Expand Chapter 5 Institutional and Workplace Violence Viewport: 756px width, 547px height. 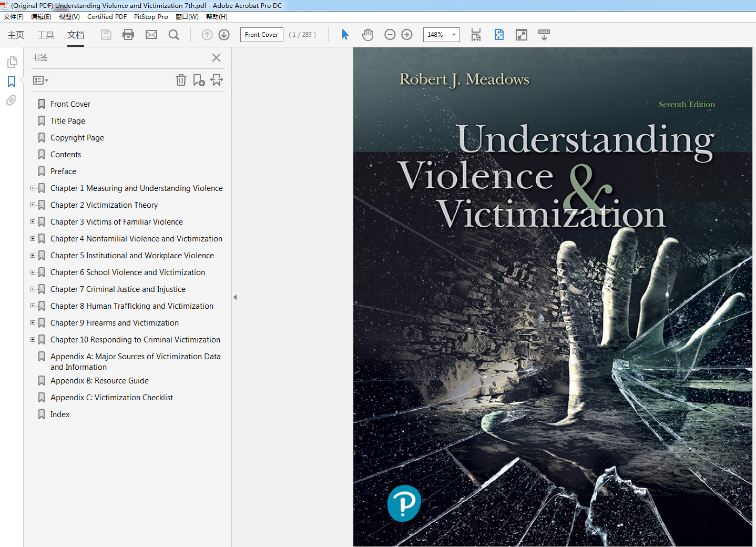[x=33, y=255]
